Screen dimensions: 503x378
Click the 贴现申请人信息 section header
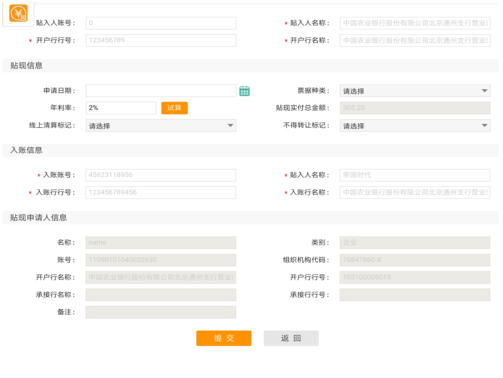(x=251, y=218)
